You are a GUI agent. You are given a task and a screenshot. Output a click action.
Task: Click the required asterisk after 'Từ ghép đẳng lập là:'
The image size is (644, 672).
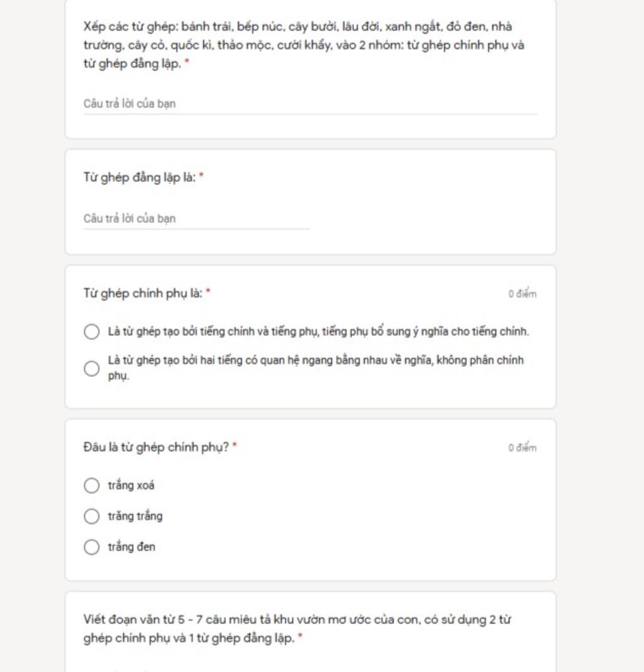coord(201,176)
